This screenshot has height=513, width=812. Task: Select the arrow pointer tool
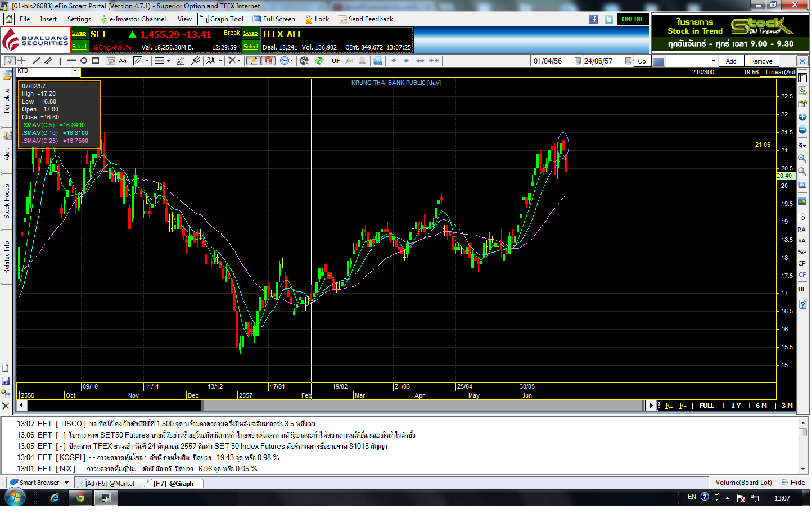tap(10, 61)
